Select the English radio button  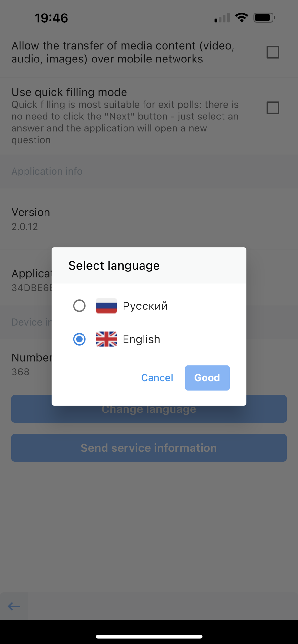click(79, 339)
